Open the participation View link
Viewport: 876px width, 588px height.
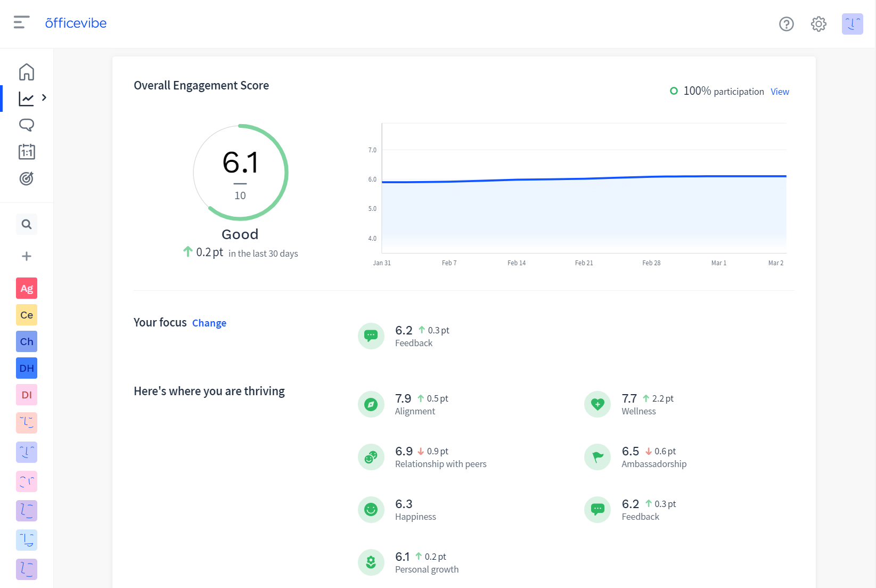tap(780, 91)
